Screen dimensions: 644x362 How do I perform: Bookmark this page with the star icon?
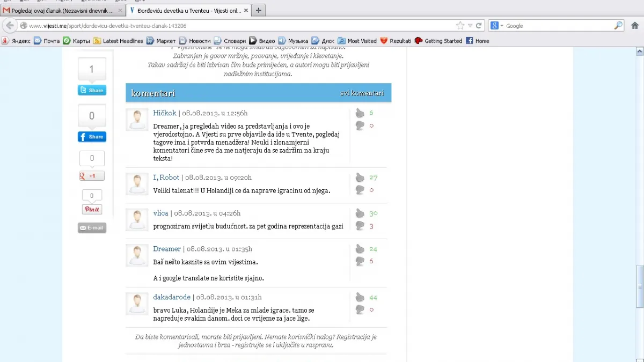click(x=460, y=25)
